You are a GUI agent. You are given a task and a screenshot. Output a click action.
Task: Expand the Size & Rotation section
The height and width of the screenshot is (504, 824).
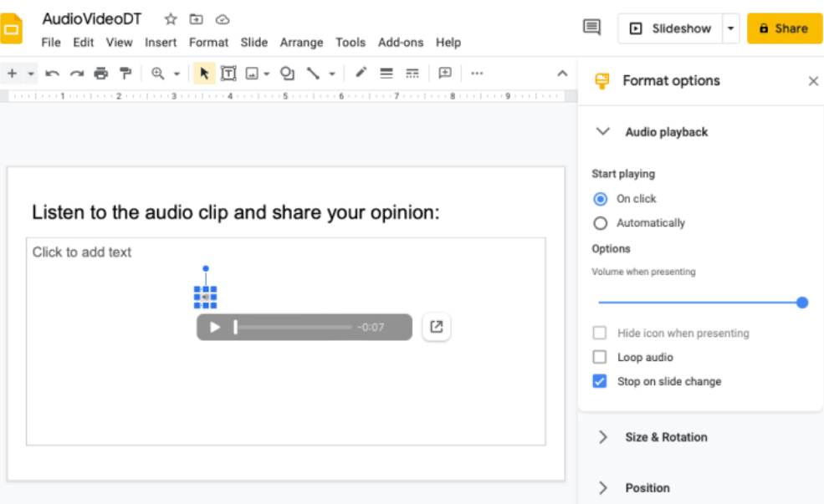pyautogui.click(x=603, y=437)
